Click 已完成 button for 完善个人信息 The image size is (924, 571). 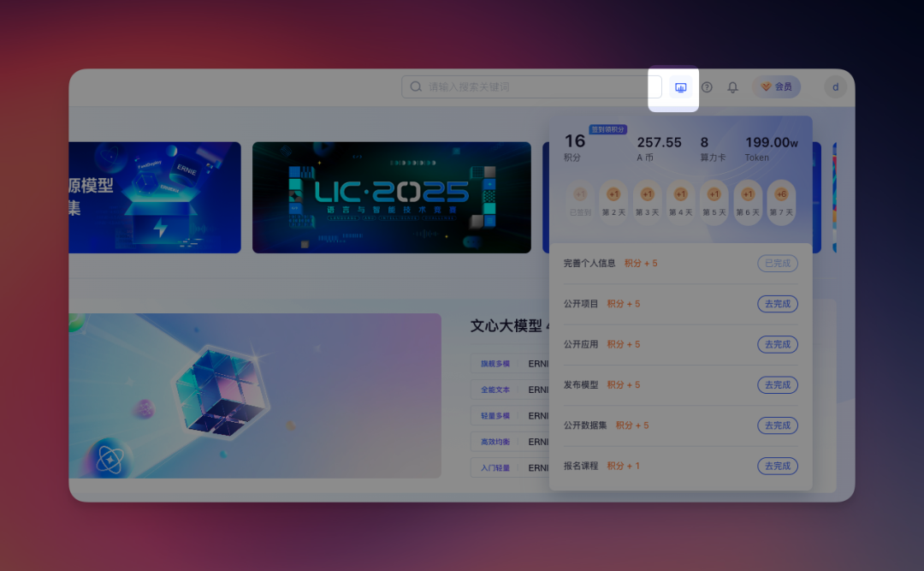777,263
